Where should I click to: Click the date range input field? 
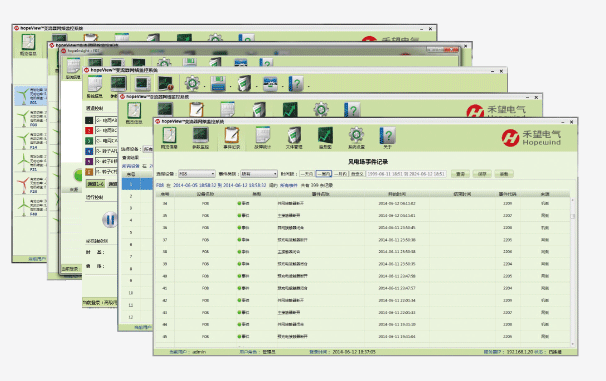pyautogui.click(x=406, y=174)
